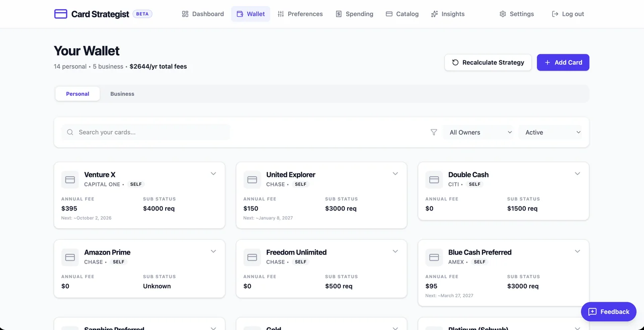The height and width of the screenshot is (330, 644).
Task: Click the Add Card button
Action: (563, 62)
